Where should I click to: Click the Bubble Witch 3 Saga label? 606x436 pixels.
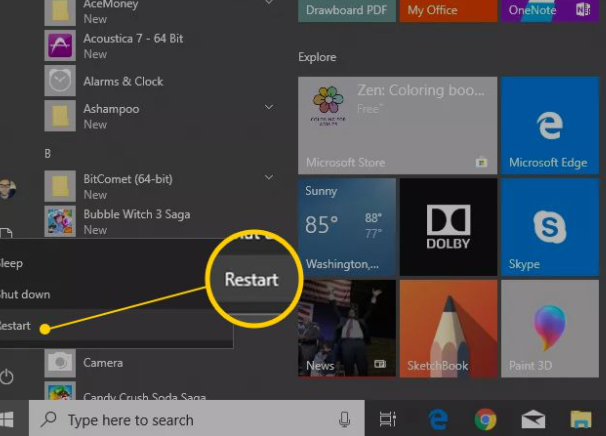click(x=137, y=214)
